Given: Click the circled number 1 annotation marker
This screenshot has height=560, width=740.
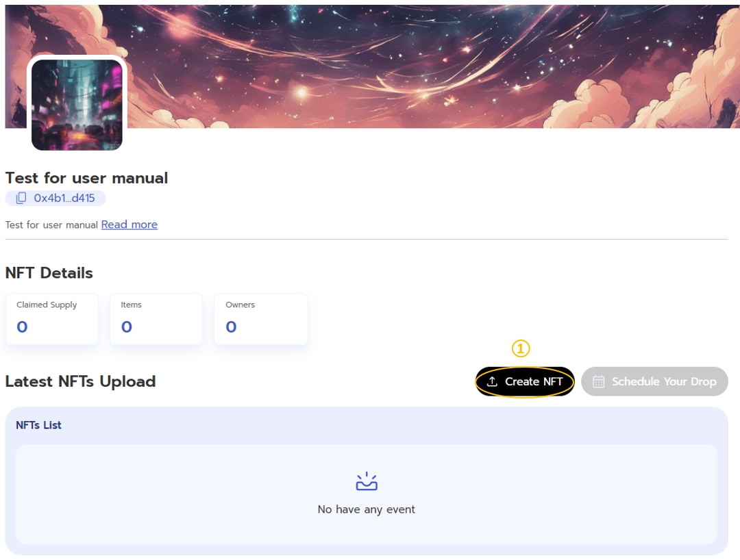Looking at the screenshot, I should 521,348.
